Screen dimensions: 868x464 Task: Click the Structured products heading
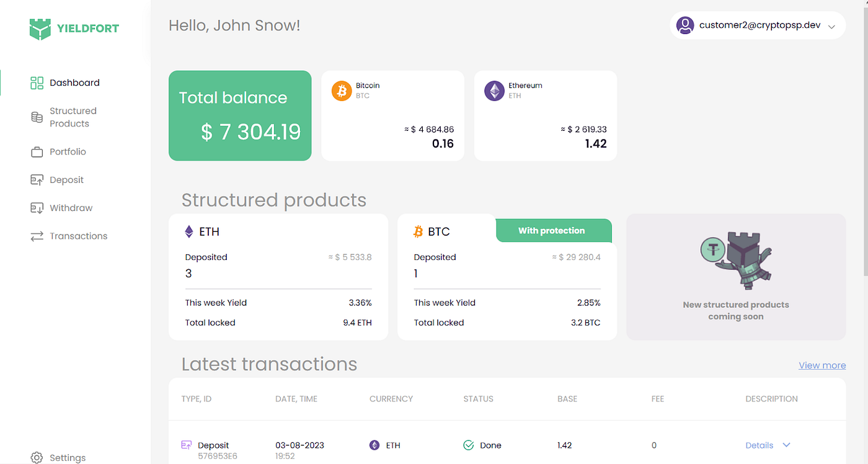click(274, 200)
